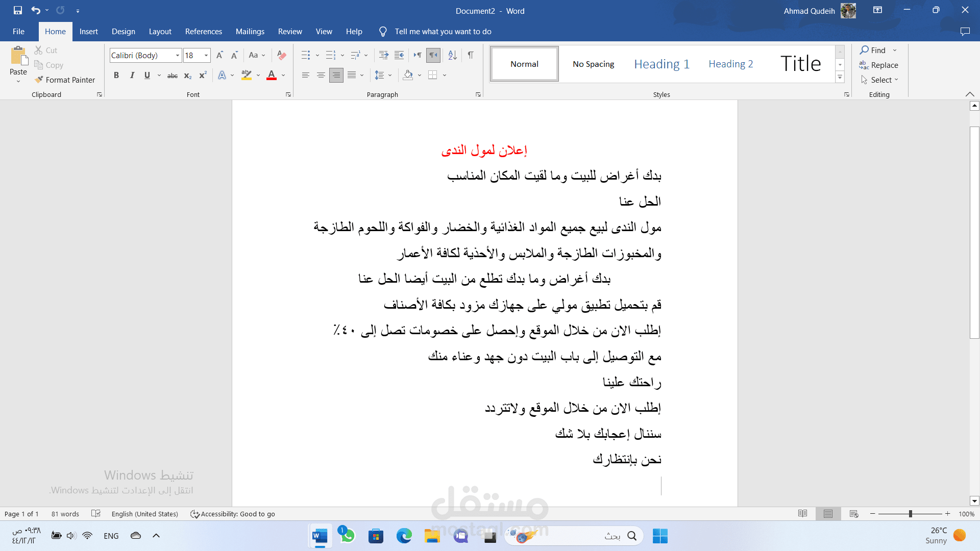Click the Sort paragraphs icon

[452, 55]
